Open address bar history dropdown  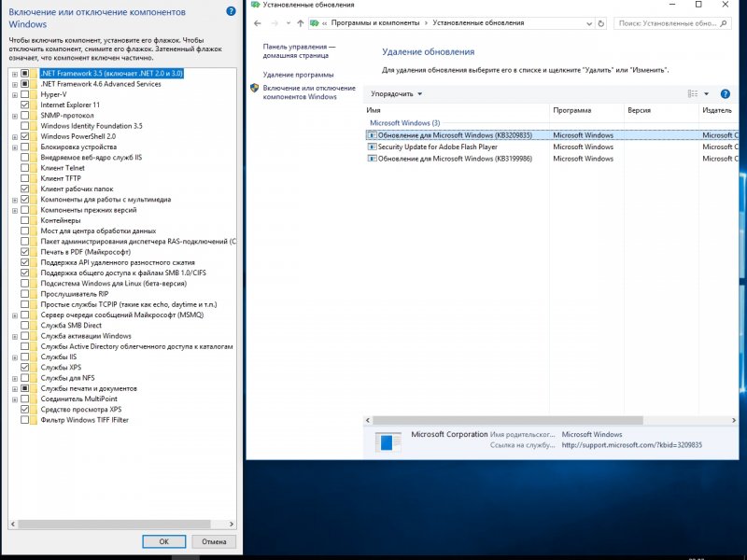[589, 23]
